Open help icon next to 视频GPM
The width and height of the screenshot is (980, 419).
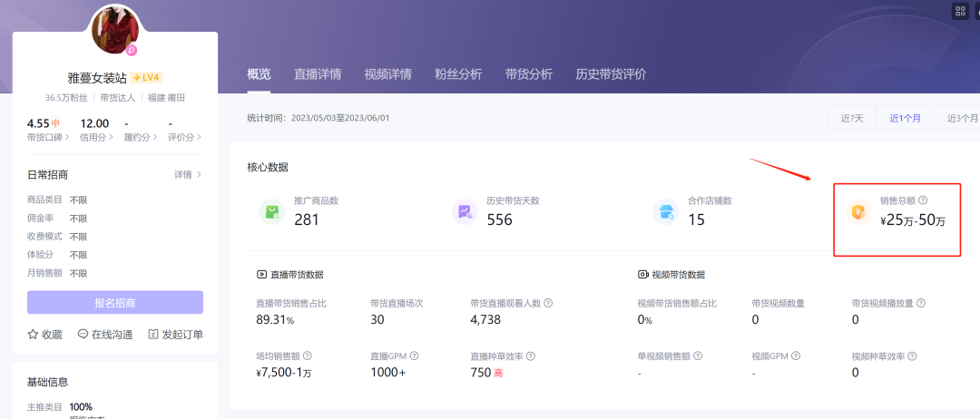pos(796,356)
